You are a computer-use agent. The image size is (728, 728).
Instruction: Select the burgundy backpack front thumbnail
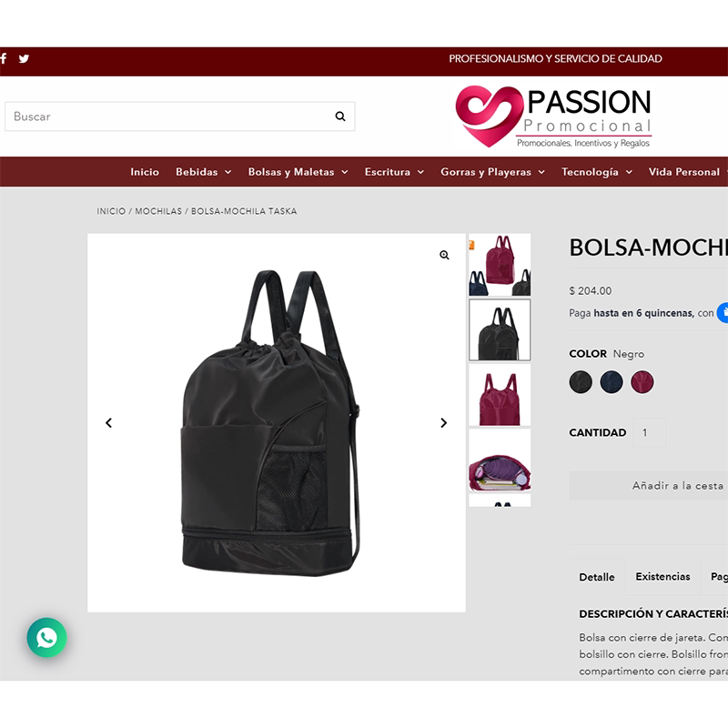click(500, 395)
